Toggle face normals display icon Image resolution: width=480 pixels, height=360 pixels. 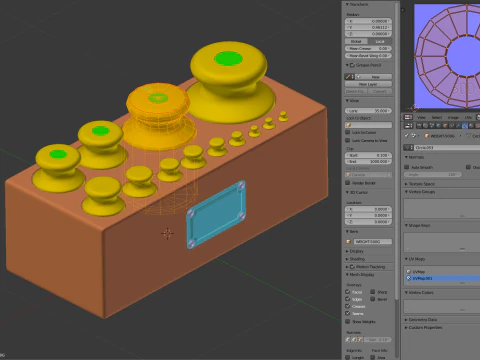coord(360,339)
